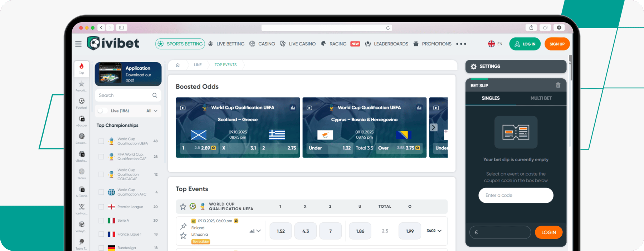Go to home via breadcrumb icon

point(177,65)
